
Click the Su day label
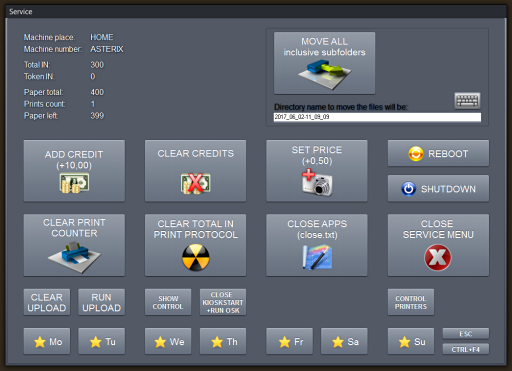click(x=420, y=342)
